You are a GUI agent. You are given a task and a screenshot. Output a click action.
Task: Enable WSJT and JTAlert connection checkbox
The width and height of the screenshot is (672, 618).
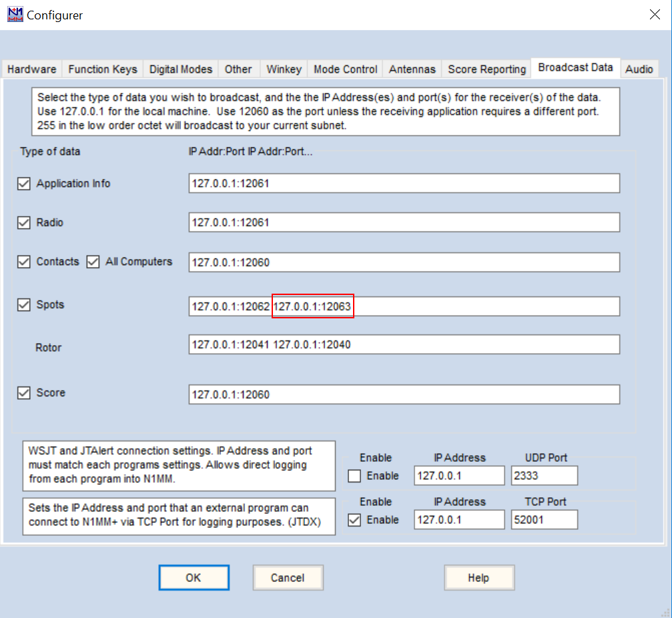[355, 476]
